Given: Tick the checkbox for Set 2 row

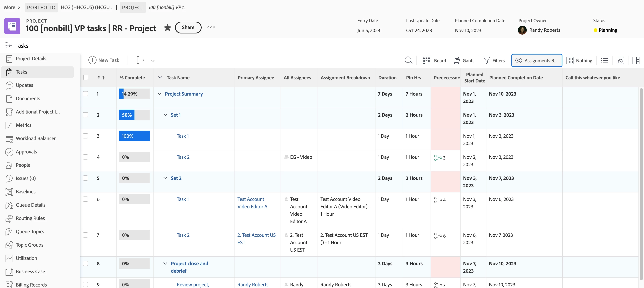Looking at the screenshot, I should [85, 178].
